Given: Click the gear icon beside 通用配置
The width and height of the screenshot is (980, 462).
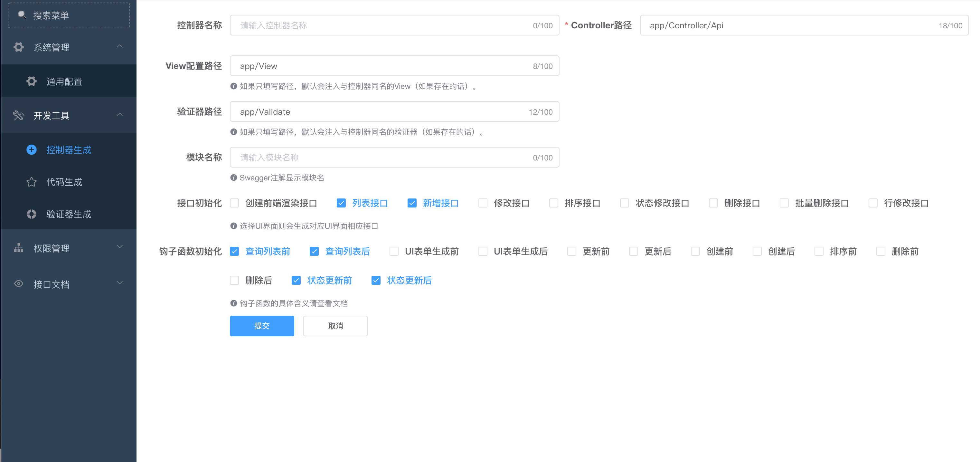Looking at the screenshot, I should pos(32,82).
